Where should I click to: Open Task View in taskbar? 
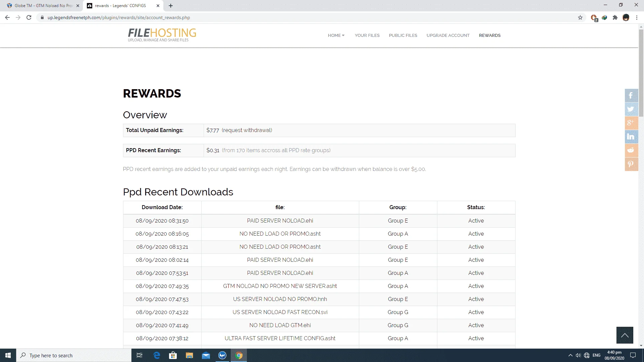point(140,355)
